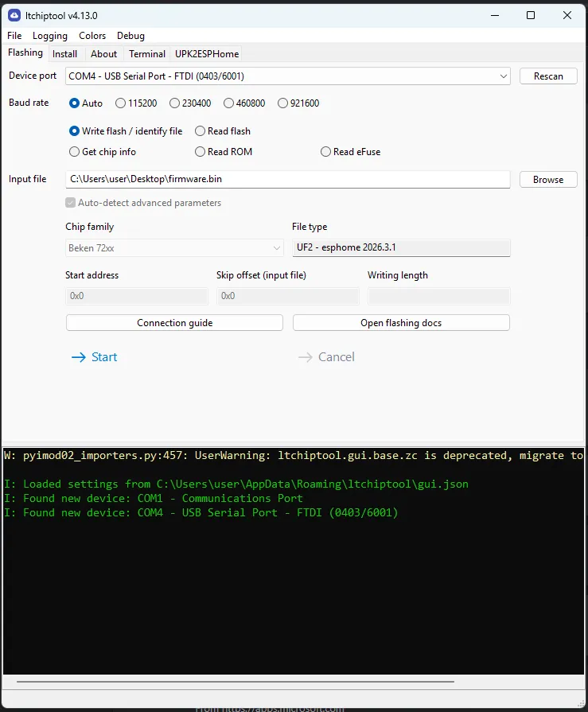Click the ltchiptool app icon in title bar
Image resolution: width=588 pixels, height=712 pixels.
(14, 15)
